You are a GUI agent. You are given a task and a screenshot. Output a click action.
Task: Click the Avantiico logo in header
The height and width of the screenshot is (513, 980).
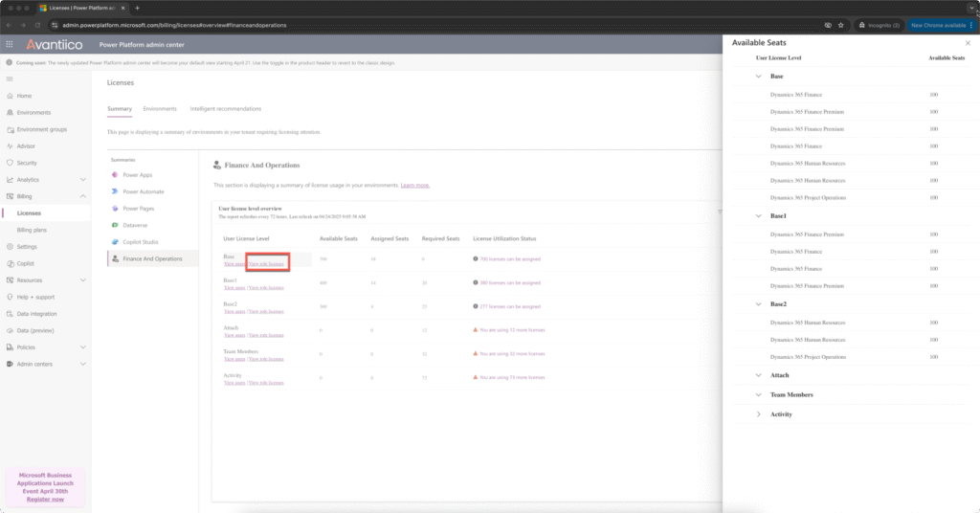[x=55, y=44]
